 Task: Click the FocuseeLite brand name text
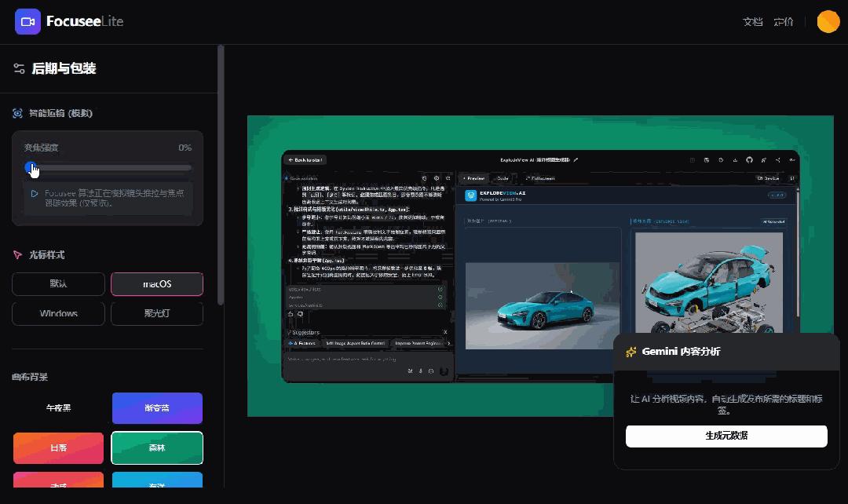click(85, 22)
